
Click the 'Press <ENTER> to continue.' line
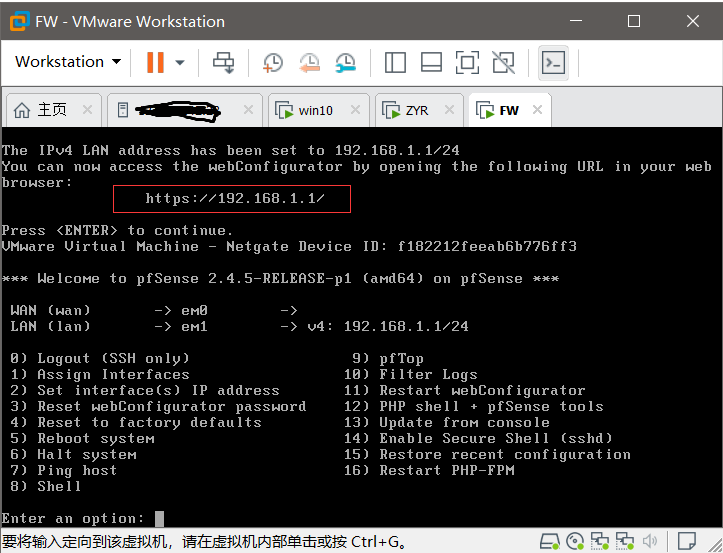coord(117,230)
